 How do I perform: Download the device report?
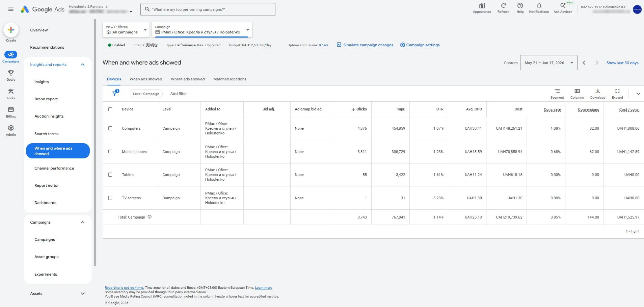pos(598,94)
